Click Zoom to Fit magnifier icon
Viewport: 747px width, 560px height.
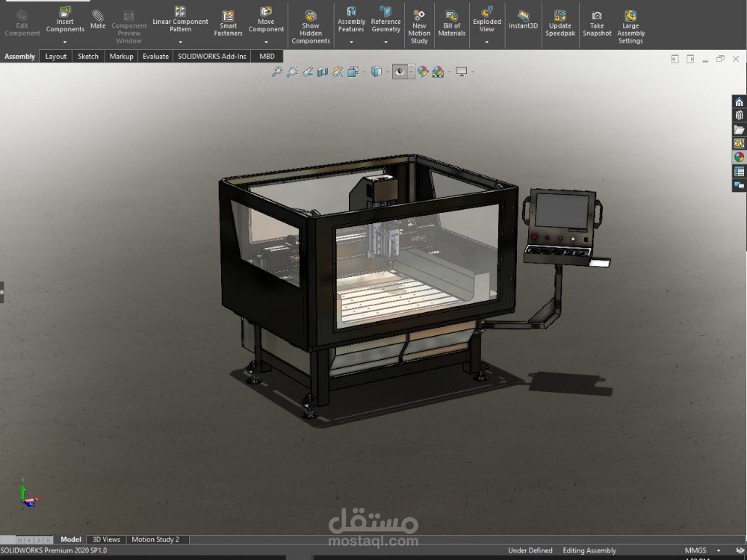pyautogui.click(x=277, y=72)
